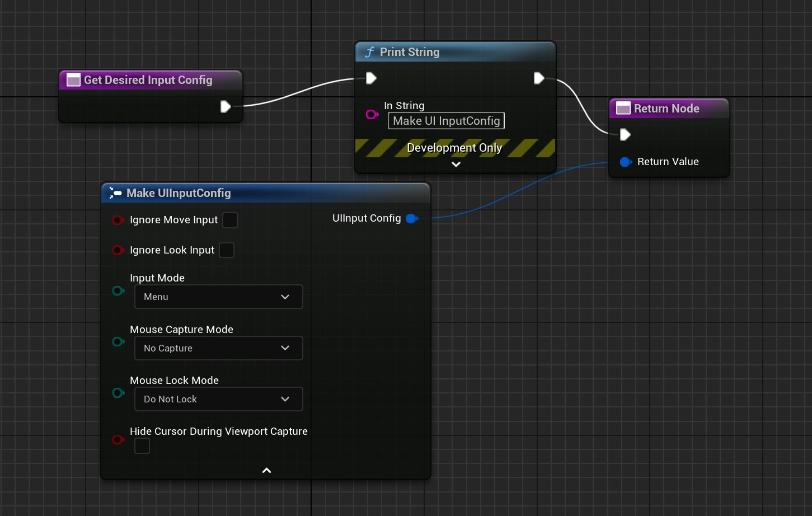Click Get Desired Input Config execution output pin
This screenshot has height=516, width=812.
click(226, 106)
